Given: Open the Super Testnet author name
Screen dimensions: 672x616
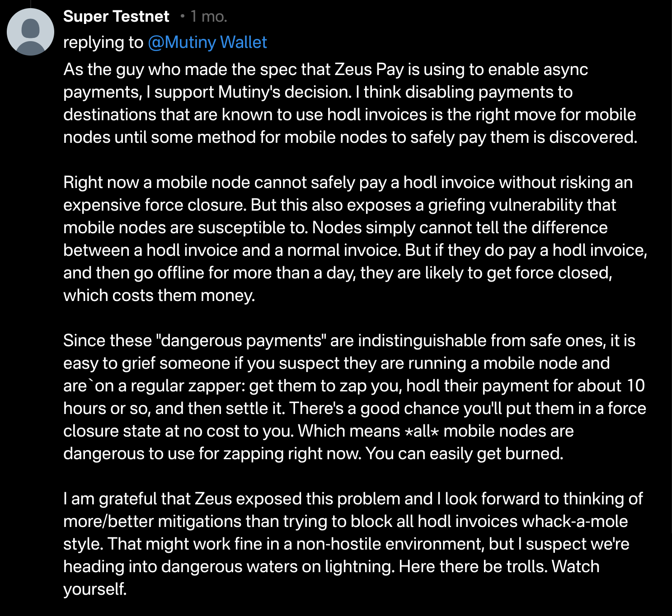Looking at the screenshot, I should (x=116, y=17).
